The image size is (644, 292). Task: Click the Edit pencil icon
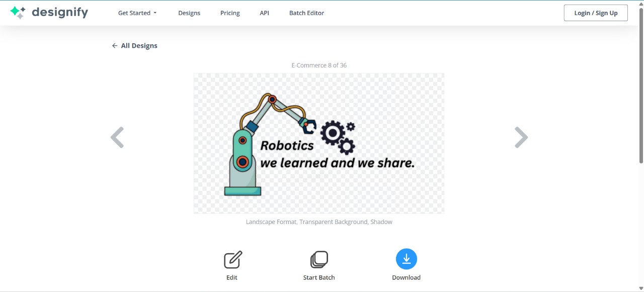tap(232, 260)
